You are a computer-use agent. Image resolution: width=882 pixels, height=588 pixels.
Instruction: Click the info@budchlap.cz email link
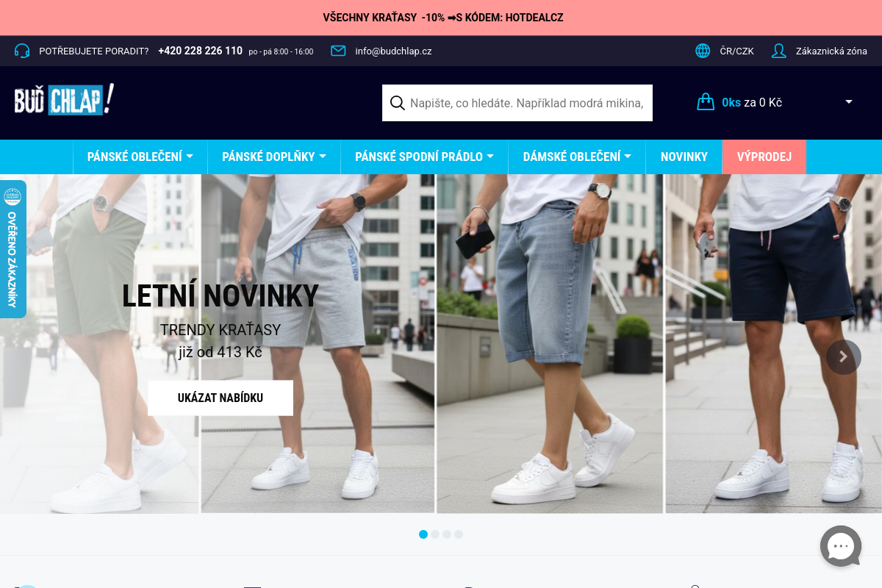pyautogui.click(x=393, y=51)
